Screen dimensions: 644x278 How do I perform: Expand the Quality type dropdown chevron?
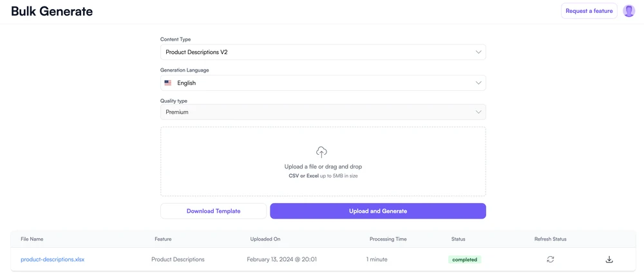click(478, 112)
